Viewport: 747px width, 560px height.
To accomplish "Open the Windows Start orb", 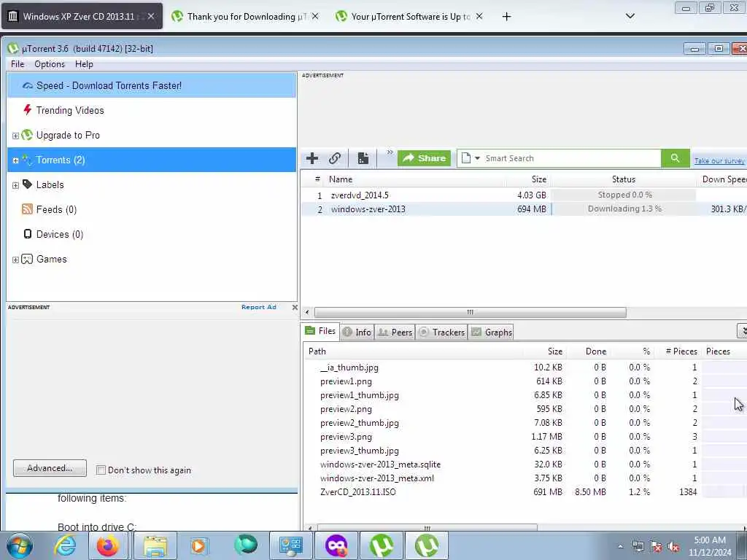I will [20, 545].
